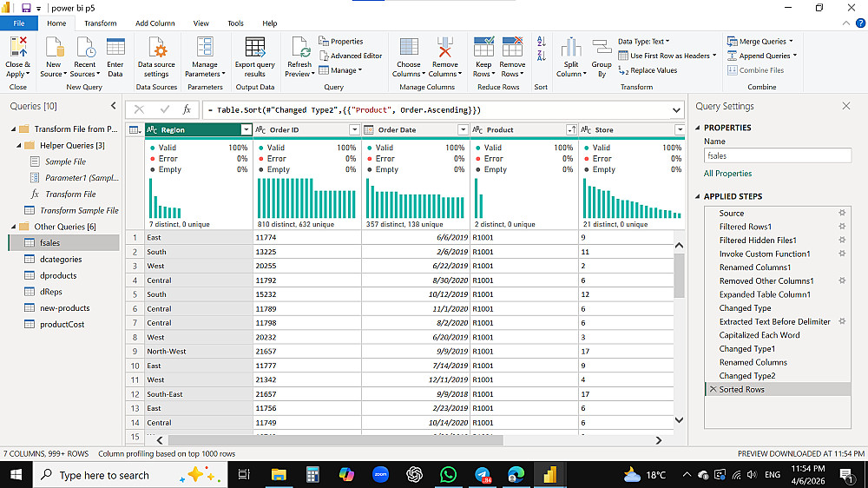
Task: Click the Remove Columns icon
Action: click(444, 49)
